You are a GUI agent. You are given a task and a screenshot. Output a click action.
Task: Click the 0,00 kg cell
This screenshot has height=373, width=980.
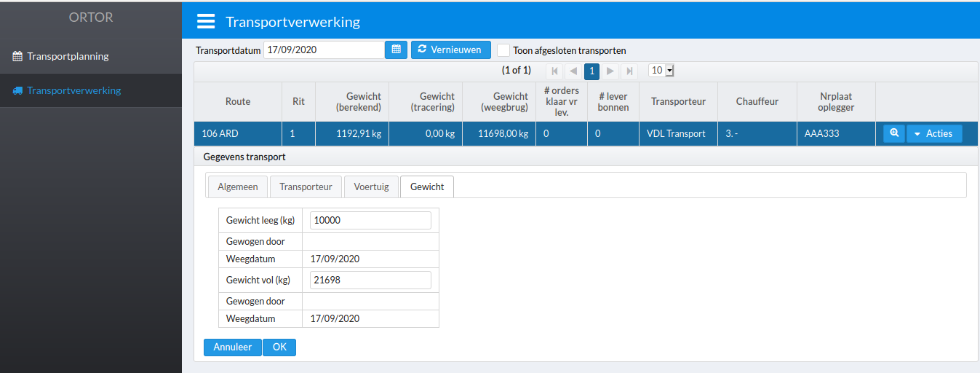pos(426,133)
